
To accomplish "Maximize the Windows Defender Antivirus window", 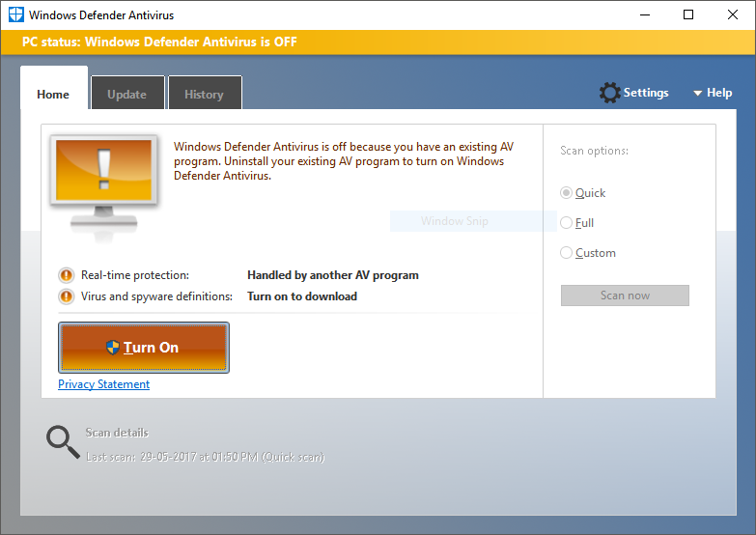I will coord(688,14).
